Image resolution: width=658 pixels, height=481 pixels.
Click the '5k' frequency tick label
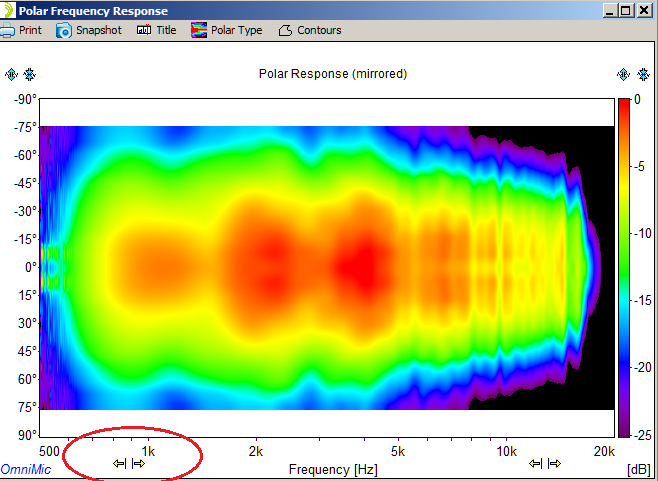click(398, 452)
